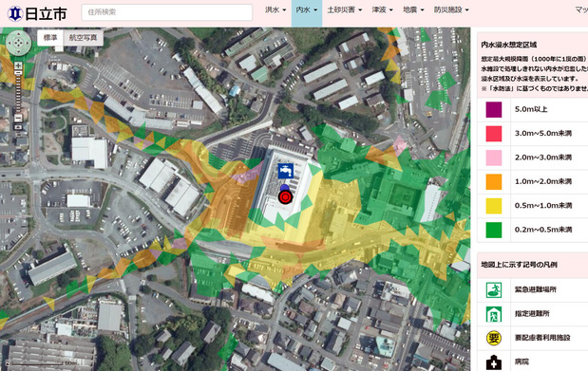Click the 病院 hospital legend icon

tap(494, 362)
